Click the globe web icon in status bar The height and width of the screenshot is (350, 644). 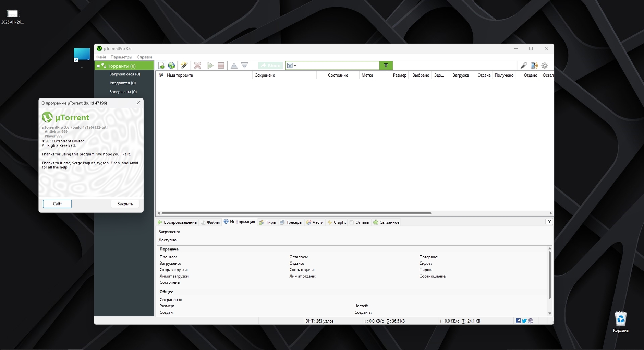coord(531,321)
